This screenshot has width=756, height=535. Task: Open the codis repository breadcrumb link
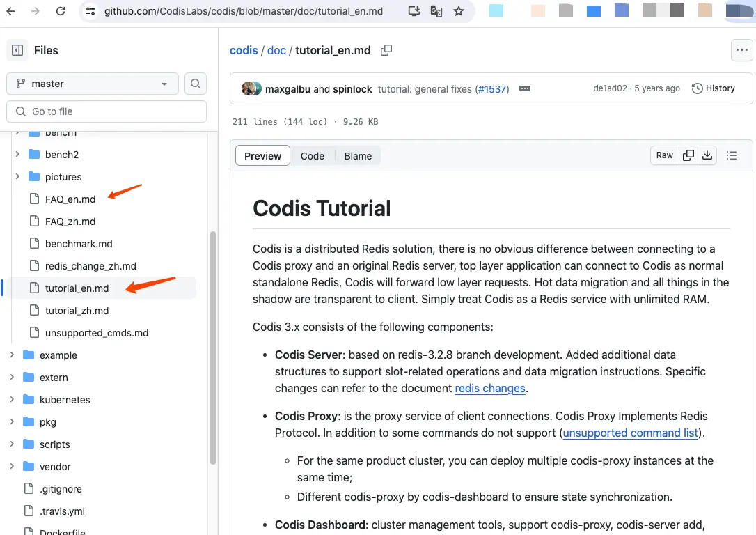point(244,50)
